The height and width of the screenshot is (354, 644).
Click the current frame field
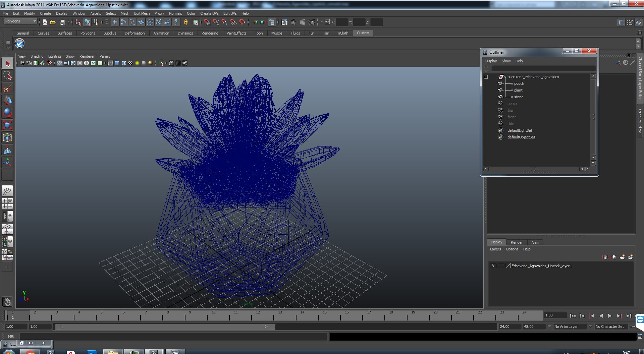[x=555, y=315]
